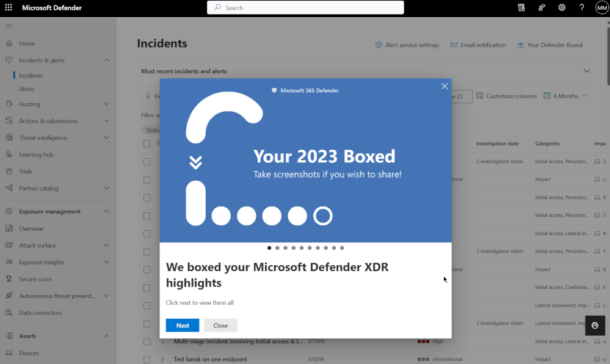Click the Attack surface map icon
This screenshot has height=364, width=610.
coord(9,245)
